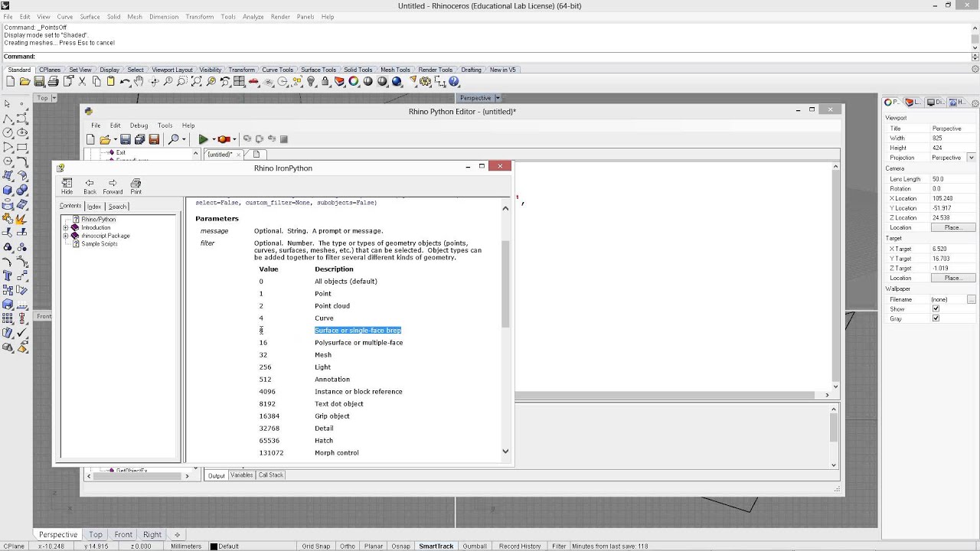The width and height of the screenshot is (980, 551).
Task: Toggle SmartTrack in status bar
Action: click(436, 546)
